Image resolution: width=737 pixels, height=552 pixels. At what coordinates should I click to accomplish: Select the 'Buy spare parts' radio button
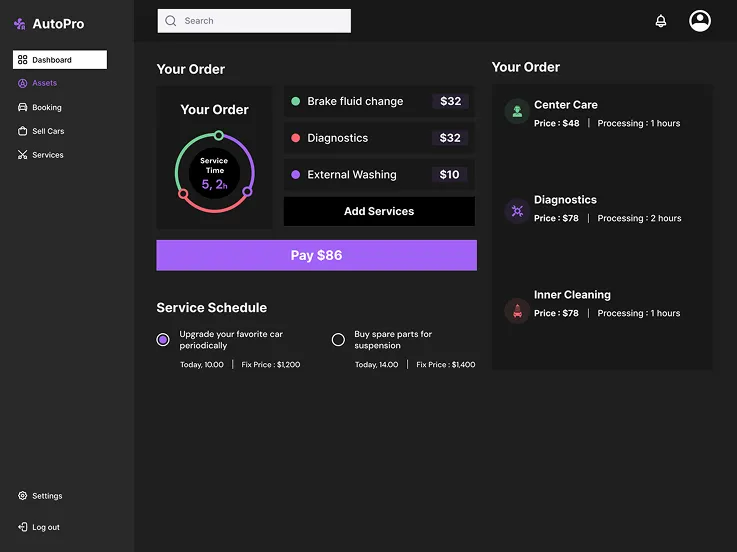pos(338,340)
